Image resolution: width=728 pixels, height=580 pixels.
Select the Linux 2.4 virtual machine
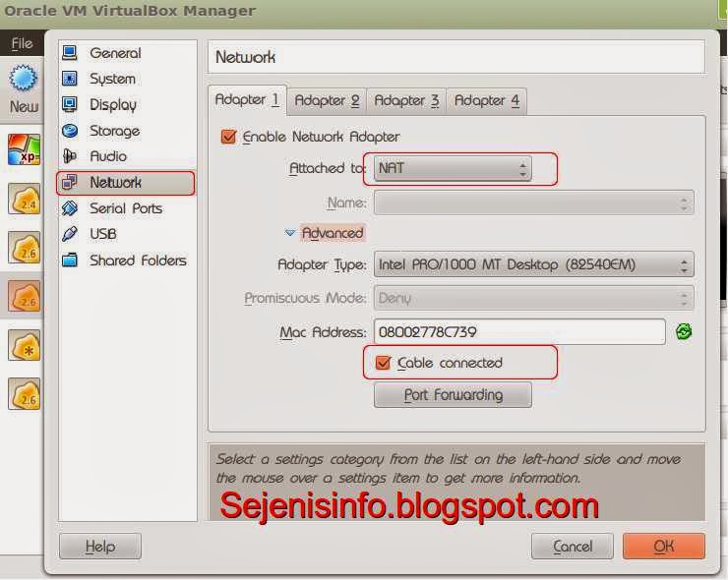click(x=25, y=200)
